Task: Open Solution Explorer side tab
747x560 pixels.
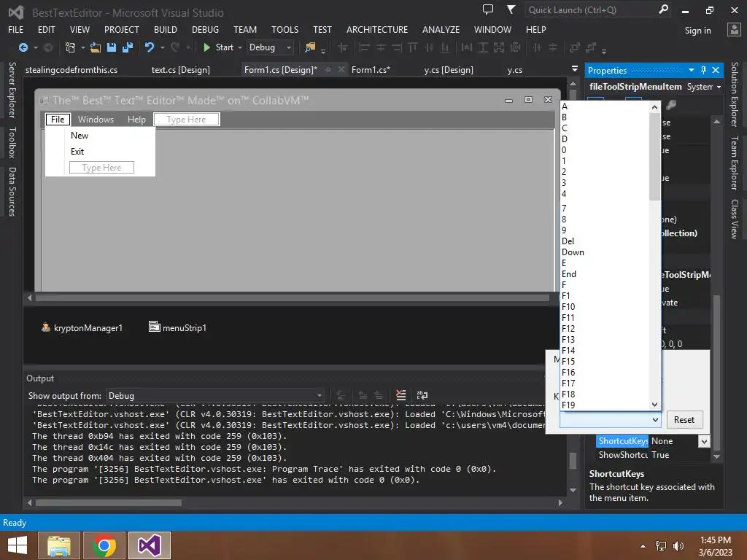Action: coord(735,94)
